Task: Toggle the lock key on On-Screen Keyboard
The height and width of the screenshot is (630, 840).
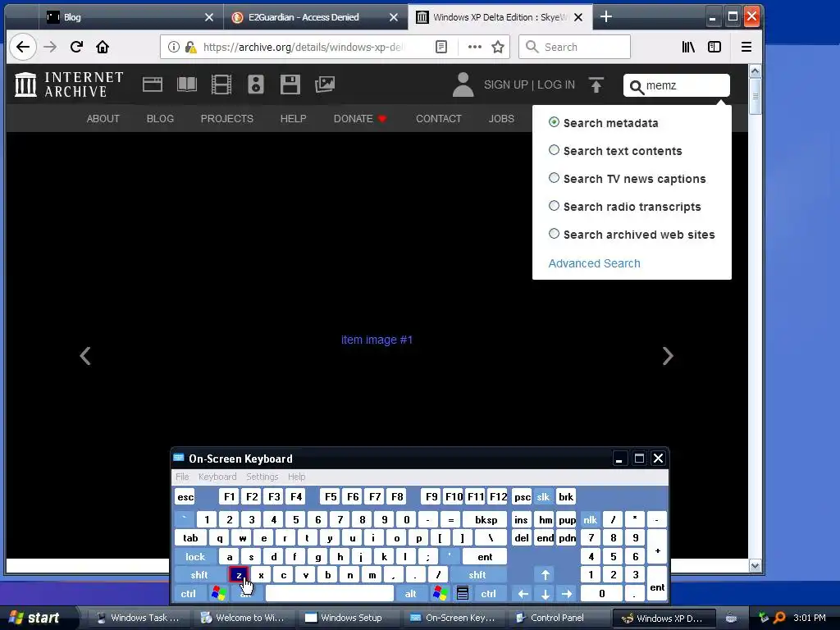Action: tap(195, 557)
